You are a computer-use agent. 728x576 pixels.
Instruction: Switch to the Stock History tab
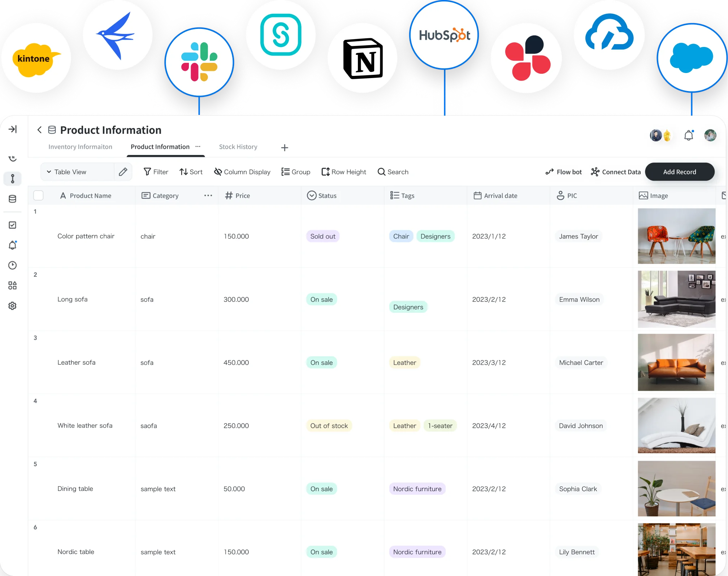(238, 147)
